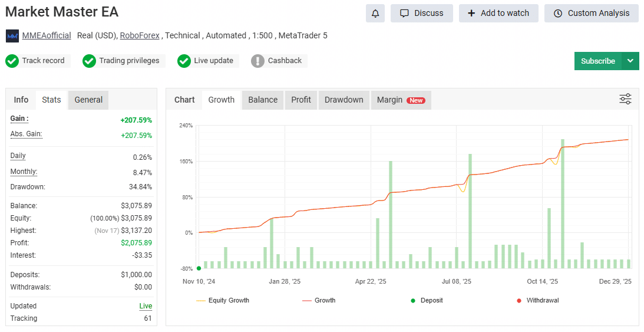Viewport: 644px width, 332px height.
Task: Click the +207.59% Gain value
Action: click(x=136, y=120)
